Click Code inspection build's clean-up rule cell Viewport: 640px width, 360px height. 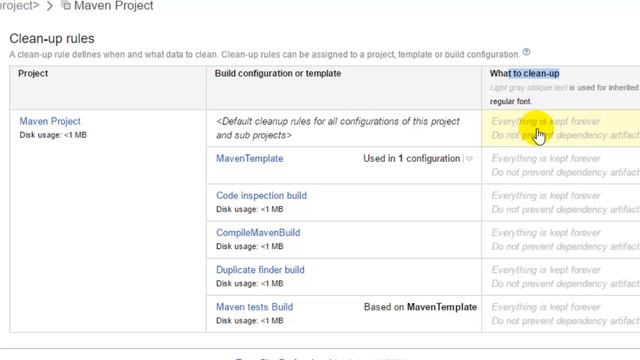(561, 202)
